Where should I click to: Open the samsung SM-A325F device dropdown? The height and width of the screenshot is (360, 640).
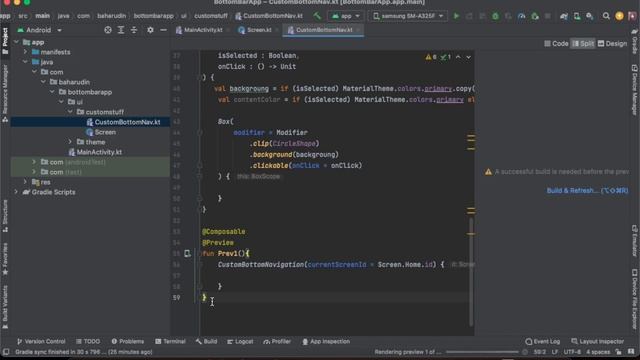click(x=408, y=16)
